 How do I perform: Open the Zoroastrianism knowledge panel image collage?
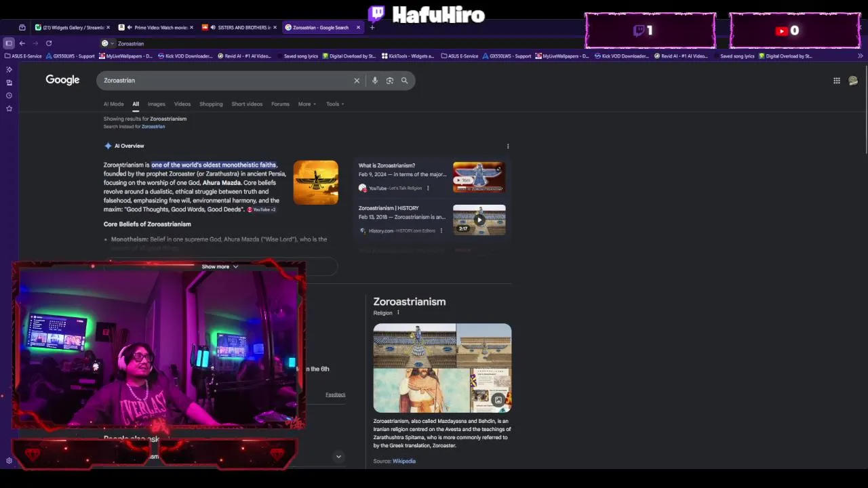[442, 367]
